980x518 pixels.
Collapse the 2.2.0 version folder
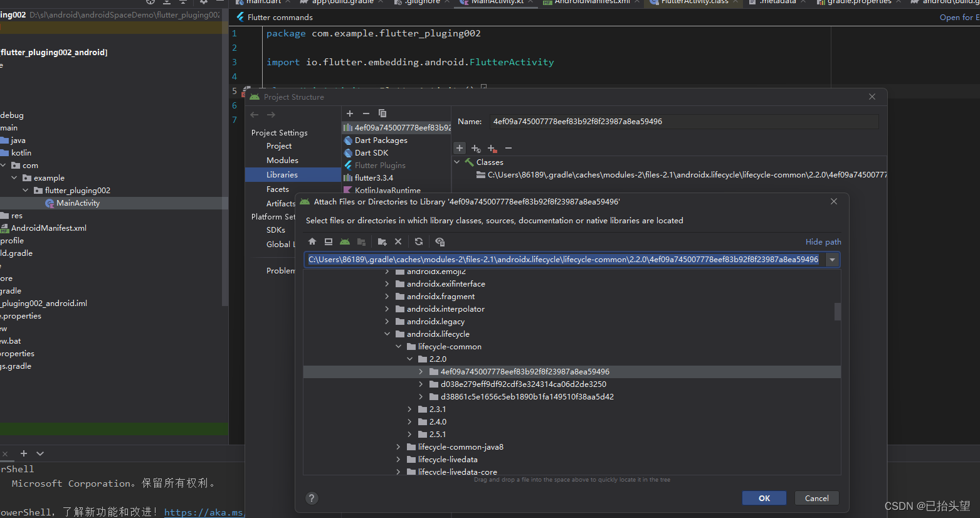click(410, 359)
